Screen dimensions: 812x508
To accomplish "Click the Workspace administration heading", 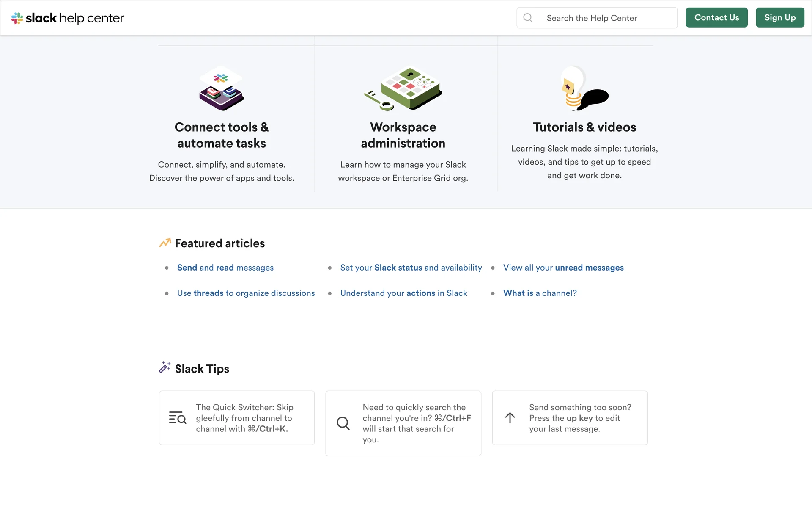I will click(403, 135).
